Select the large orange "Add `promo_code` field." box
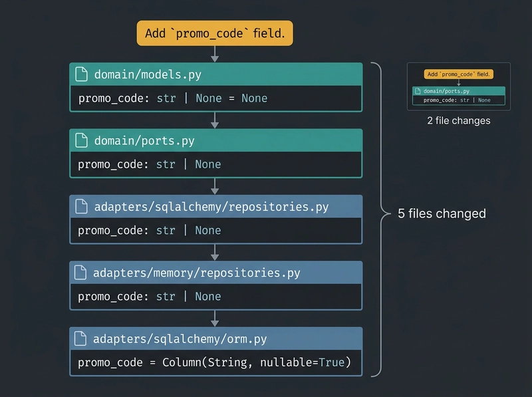 pyautogui.click(x=215, y=33)
